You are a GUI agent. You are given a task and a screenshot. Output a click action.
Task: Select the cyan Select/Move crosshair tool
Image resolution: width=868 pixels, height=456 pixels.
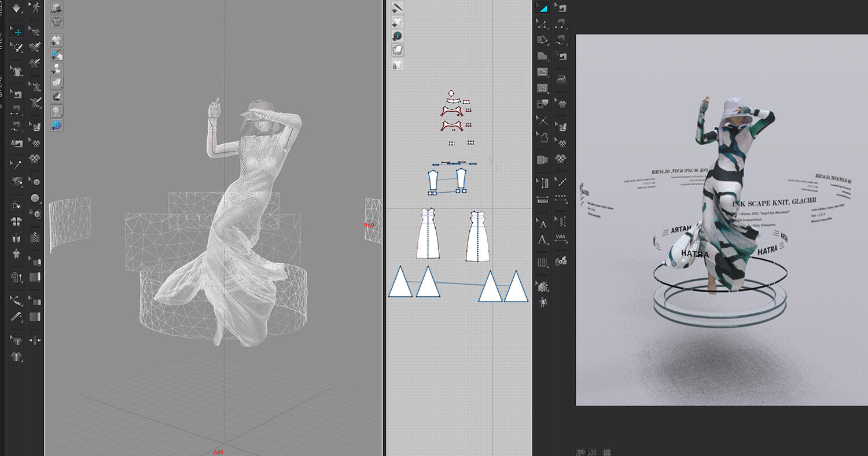click(17, 32)
